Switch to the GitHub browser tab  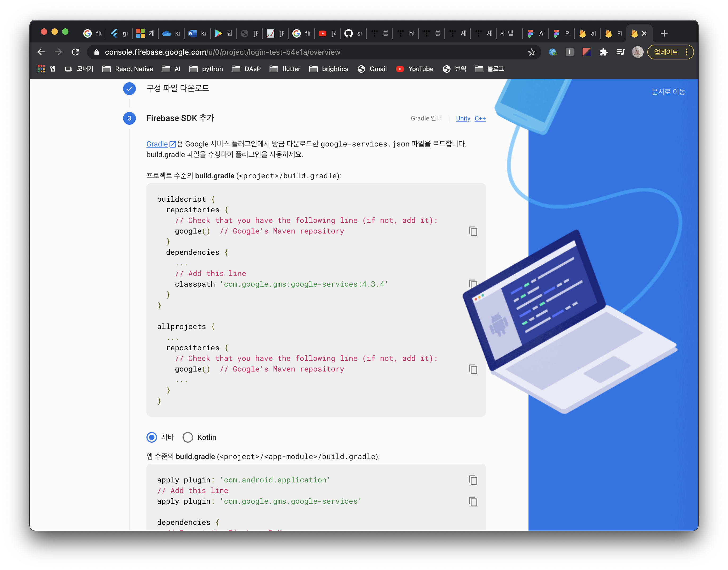pos(353,33)
